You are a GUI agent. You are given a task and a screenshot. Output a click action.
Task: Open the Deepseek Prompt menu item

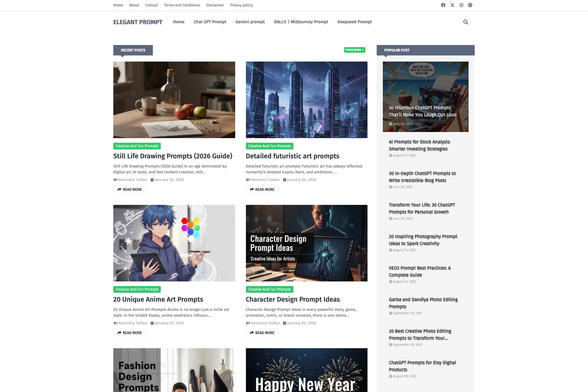pyautogui.click(x=354, y=22)
